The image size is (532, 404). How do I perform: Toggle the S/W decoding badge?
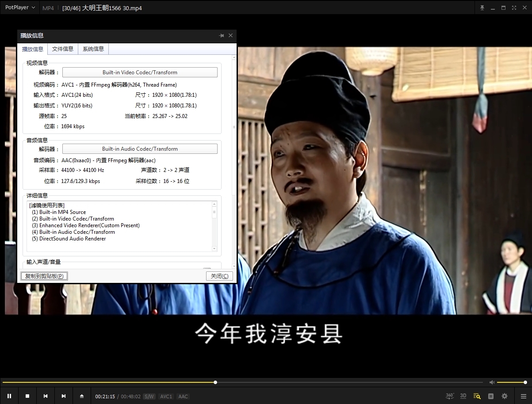click(x=149, y=396)
